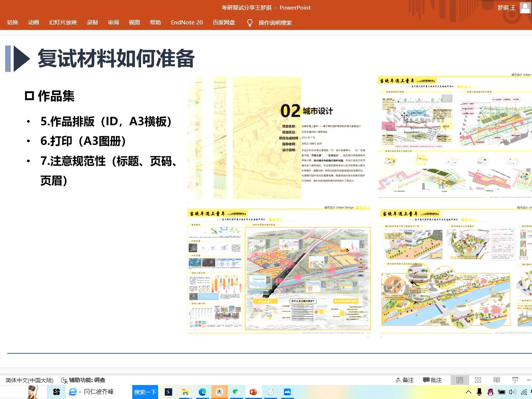Open the 动画 ribbon tab
Image resolution: width=532 pixels, height=399 pixels.
pos(34,23)
